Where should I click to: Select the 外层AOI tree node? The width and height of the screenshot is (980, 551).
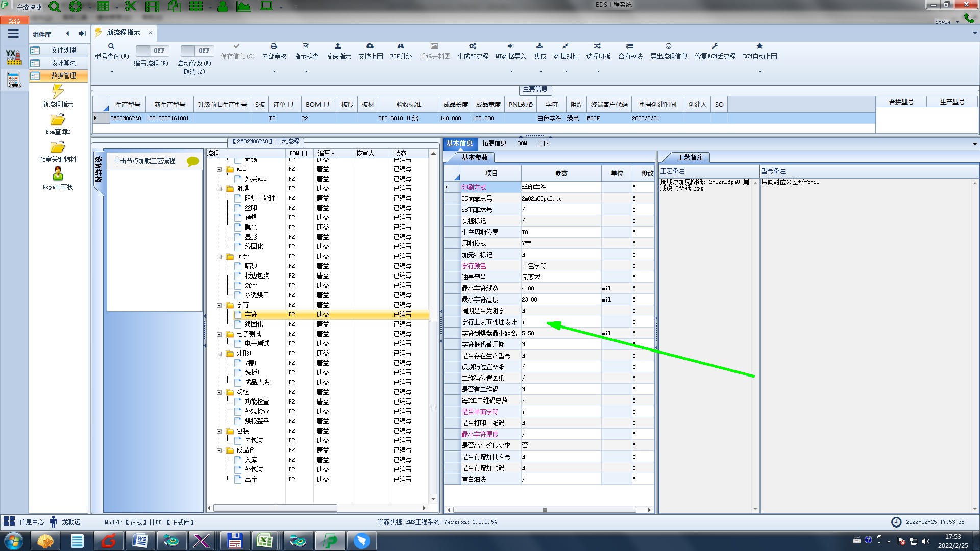coord(255,179)
